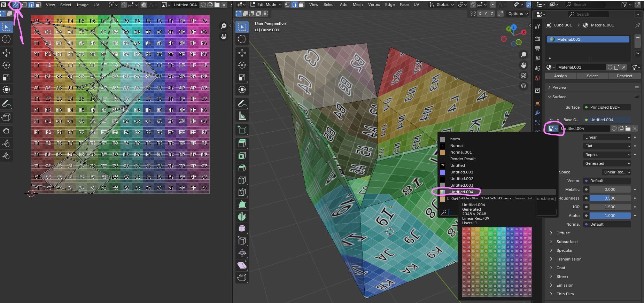Screen dimensions: 644x303
Task: Open the Modifiers wrench tab in Properties
Action: [537, 113]
